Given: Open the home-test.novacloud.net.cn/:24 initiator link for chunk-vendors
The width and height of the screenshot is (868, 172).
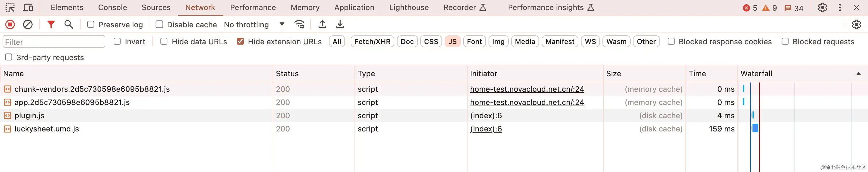Looking at the screenshot, I should coord(527,89).
